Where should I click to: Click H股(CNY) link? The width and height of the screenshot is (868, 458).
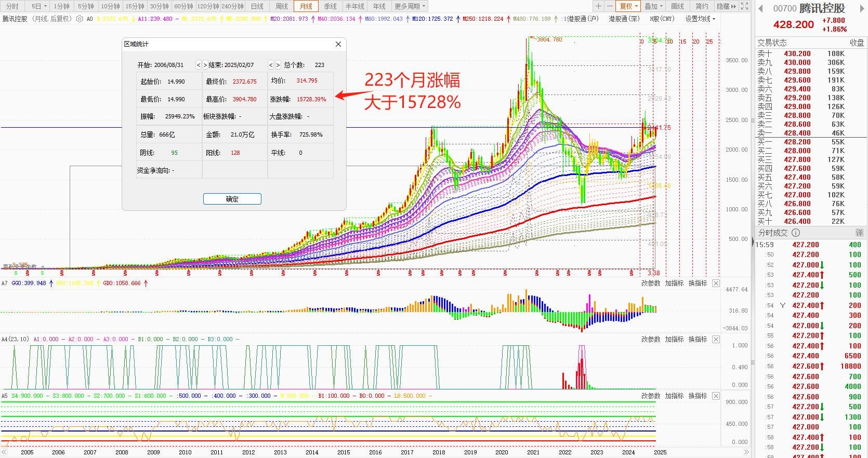coord(662,19)
